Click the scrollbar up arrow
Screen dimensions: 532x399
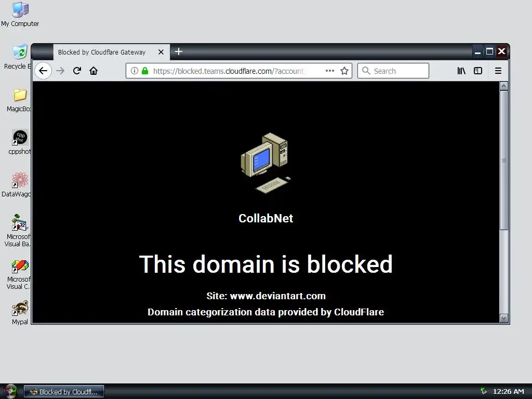click(503, 86)
